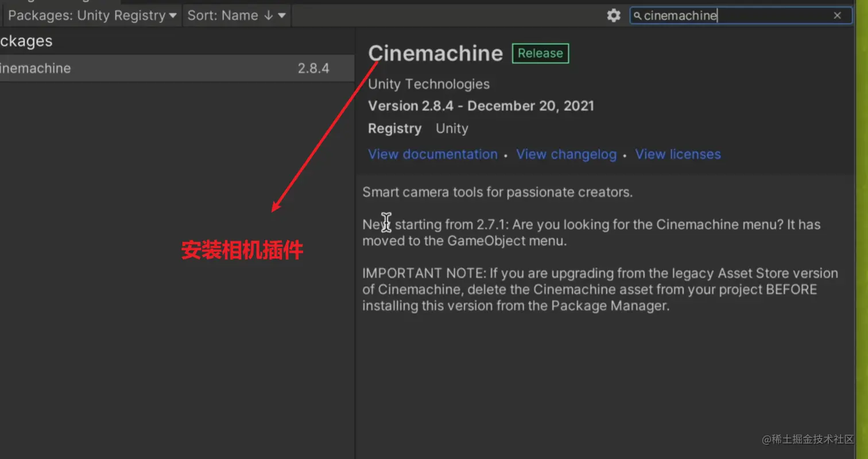This screenshot has width=868, height=459.
Task: Click the Registry Unity label
Action: (418, 128)
